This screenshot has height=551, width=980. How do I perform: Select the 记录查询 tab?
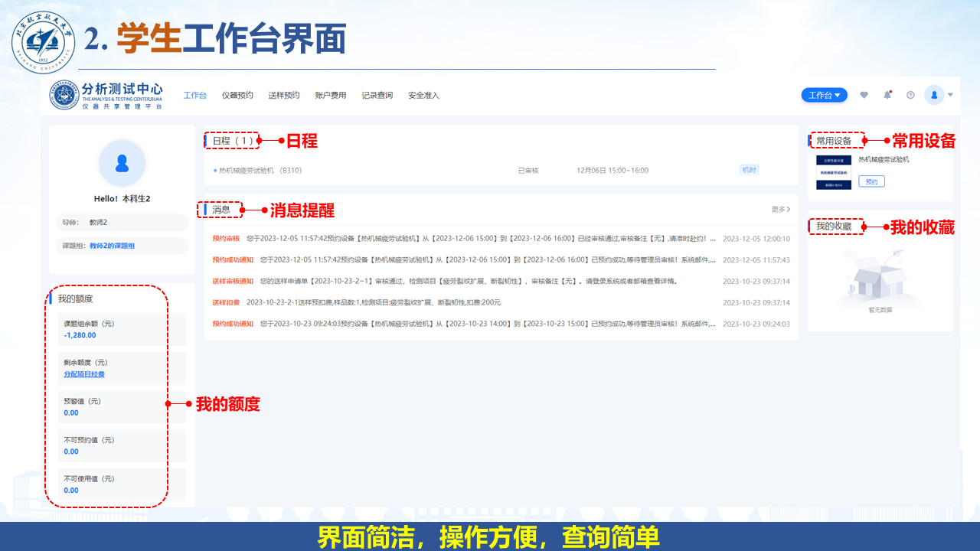(377, 96)
